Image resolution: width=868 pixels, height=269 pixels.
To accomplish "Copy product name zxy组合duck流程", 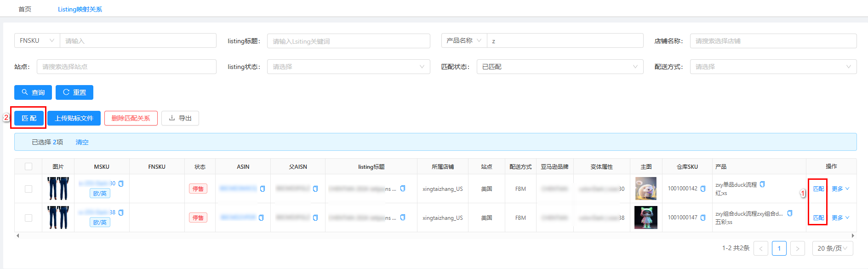I will coord(790,213).
